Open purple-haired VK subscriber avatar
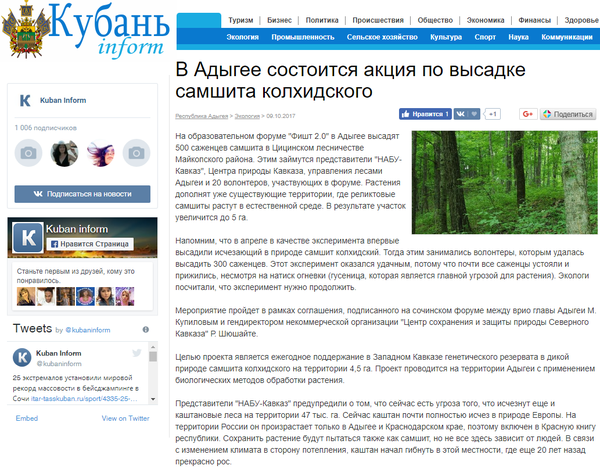600x469 pixels. click(100, 153)
